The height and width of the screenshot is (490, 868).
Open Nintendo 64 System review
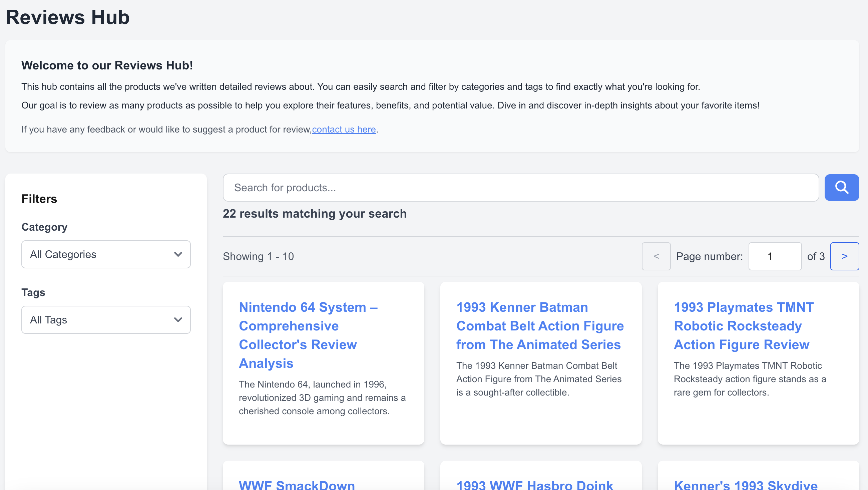308,335
